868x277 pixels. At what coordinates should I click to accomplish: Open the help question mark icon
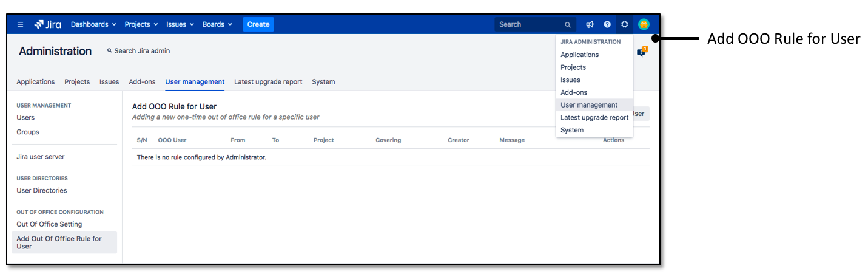coord(607,24)
